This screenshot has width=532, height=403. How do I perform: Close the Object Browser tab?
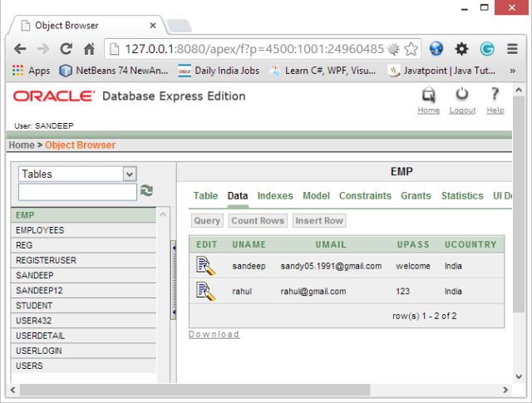(x=153, y=26)
